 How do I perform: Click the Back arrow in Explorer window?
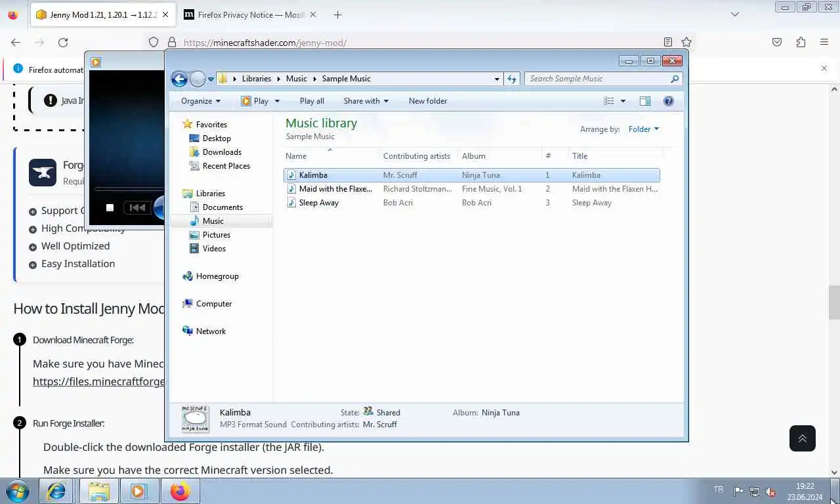point(179,79)
